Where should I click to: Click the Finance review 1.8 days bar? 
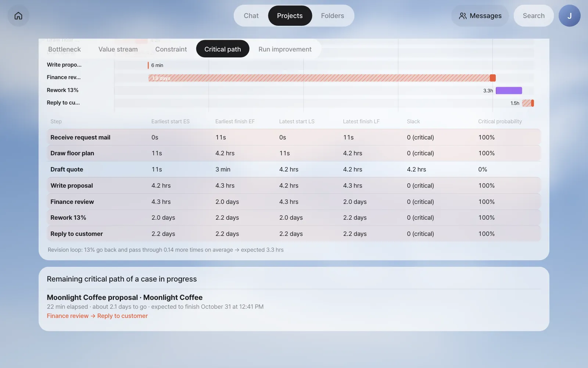click(x=322, y=78)
